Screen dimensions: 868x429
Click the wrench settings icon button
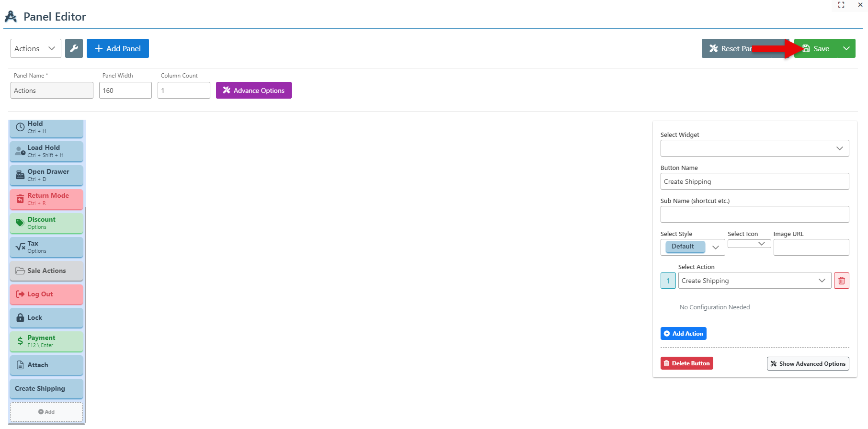74,48
